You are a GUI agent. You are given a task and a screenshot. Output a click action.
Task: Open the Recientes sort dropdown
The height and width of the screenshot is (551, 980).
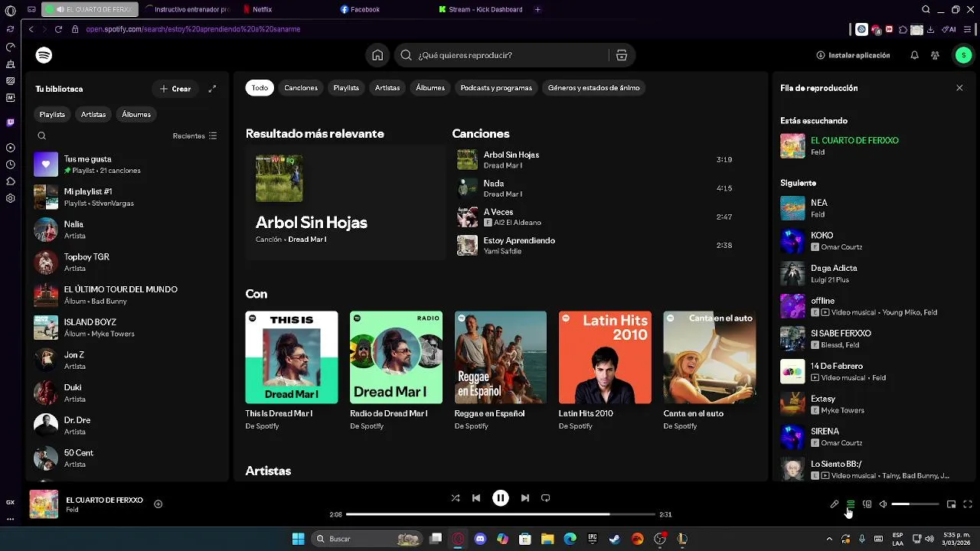(194, 135)
